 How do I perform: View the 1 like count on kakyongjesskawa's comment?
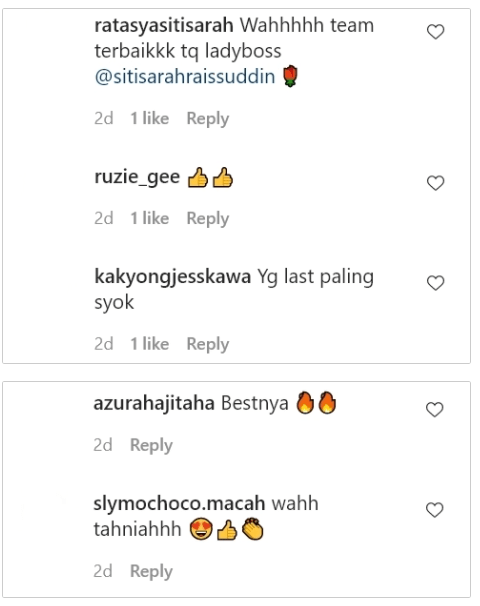click(150, 344)
